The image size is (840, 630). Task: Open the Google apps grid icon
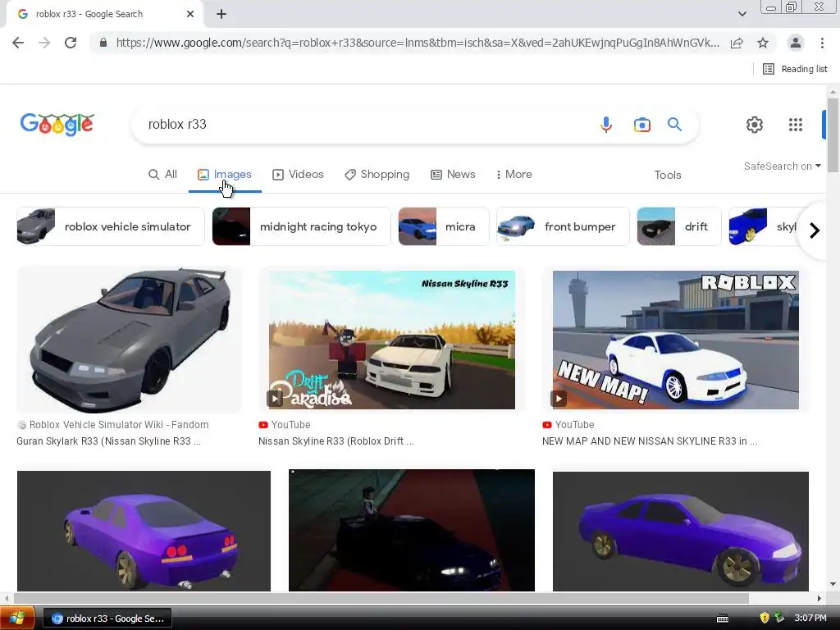pyautogui.click(x=796, y=125)
